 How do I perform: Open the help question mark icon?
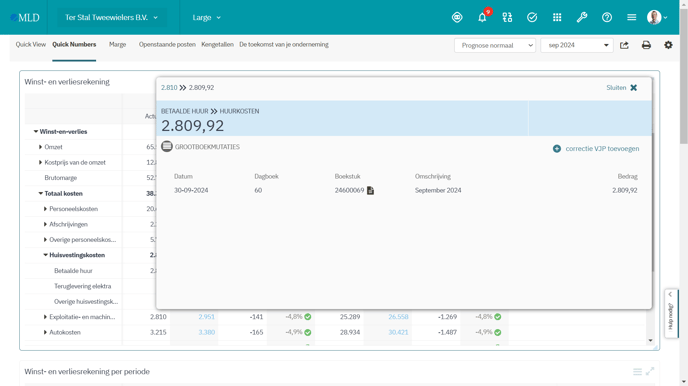click(607, 18)
